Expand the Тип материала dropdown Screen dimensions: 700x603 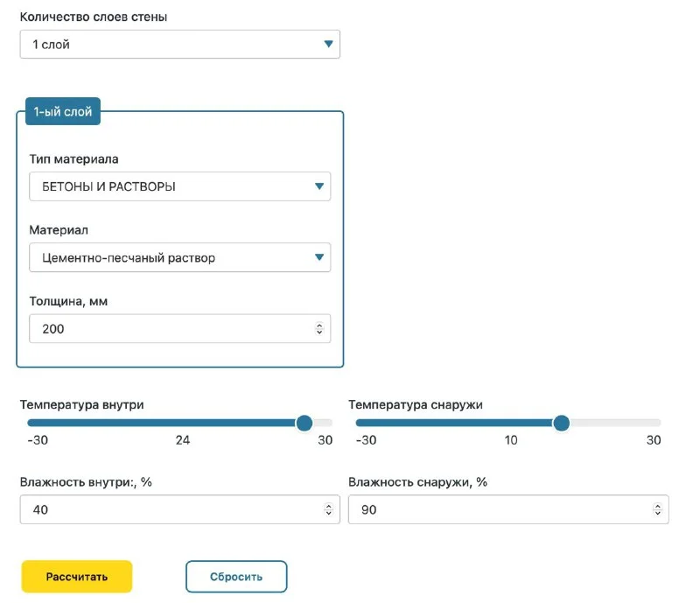point(179,186)
